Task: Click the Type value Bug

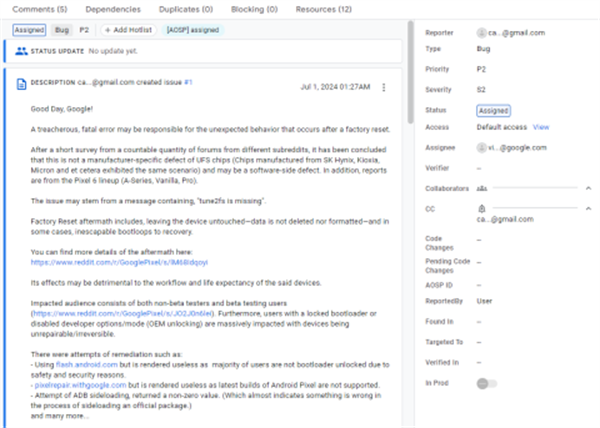Action: point(483,49)
